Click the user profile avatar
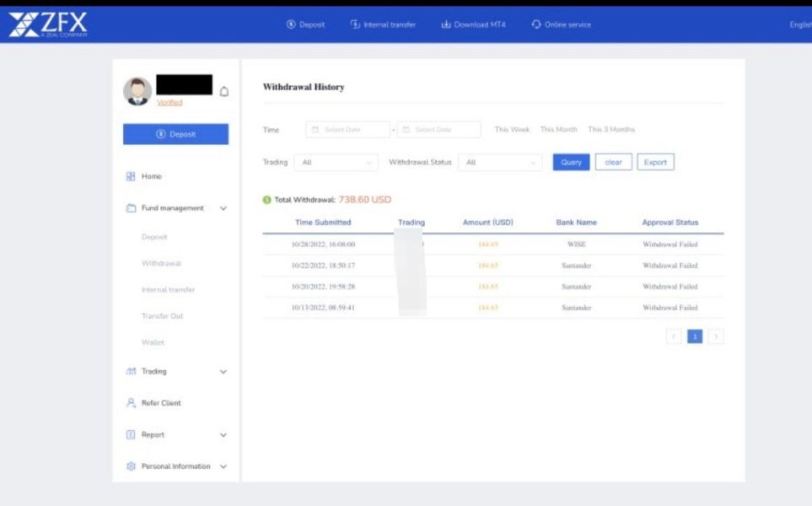This screenshot has width=812, height=506. point(137,91)
